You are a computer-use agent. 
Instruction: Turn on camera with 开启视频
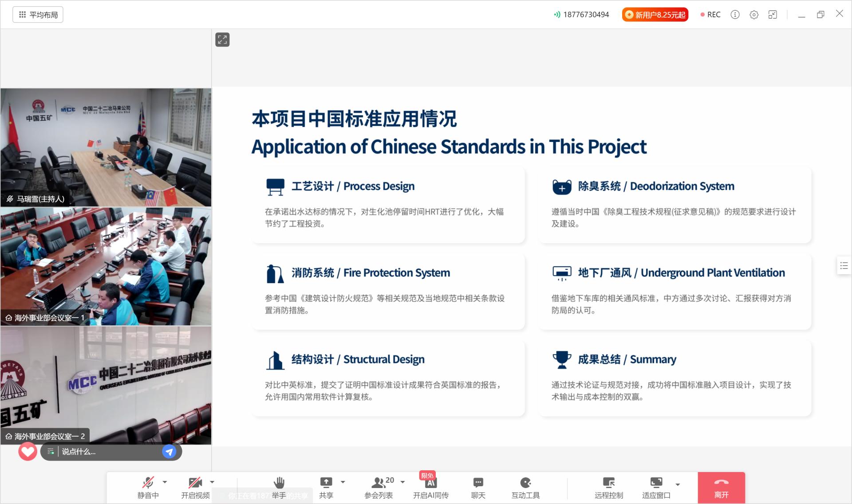pyautogui.click(x=195, y=487)
